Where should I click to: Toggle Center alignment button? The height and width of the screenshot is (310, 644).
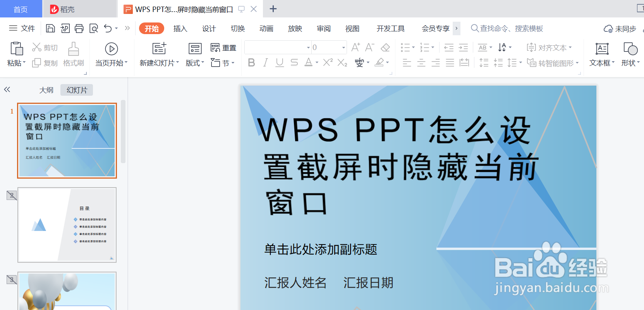421,62
